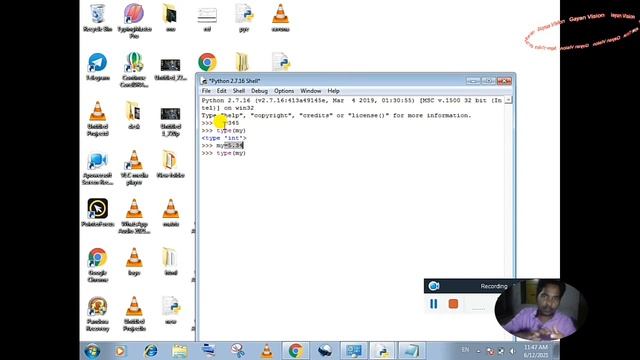Image resolution: width=640 pixels, height=360 pixels.
Task: Click the <type 'int'> output line
Action: (224, 138)
